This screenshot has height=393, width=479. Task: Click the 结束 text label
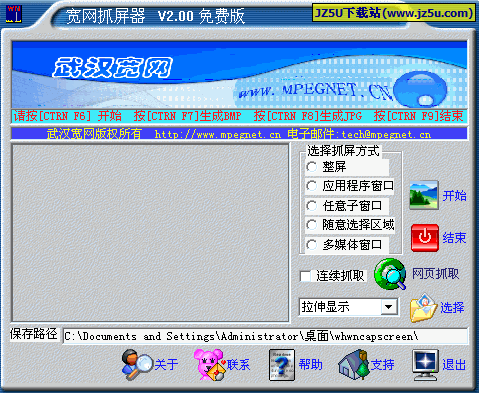[x=454, y=238]
